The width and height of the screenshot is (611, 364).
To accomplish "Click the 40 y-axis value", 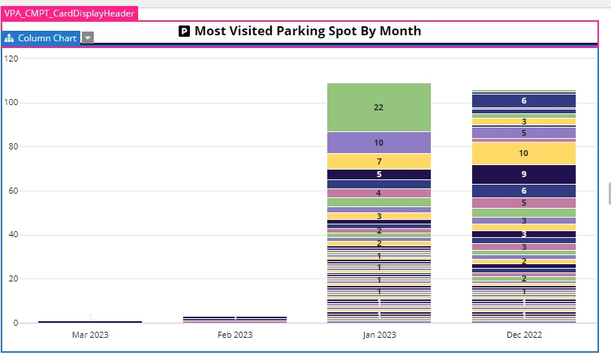I will tap(14, 235).
